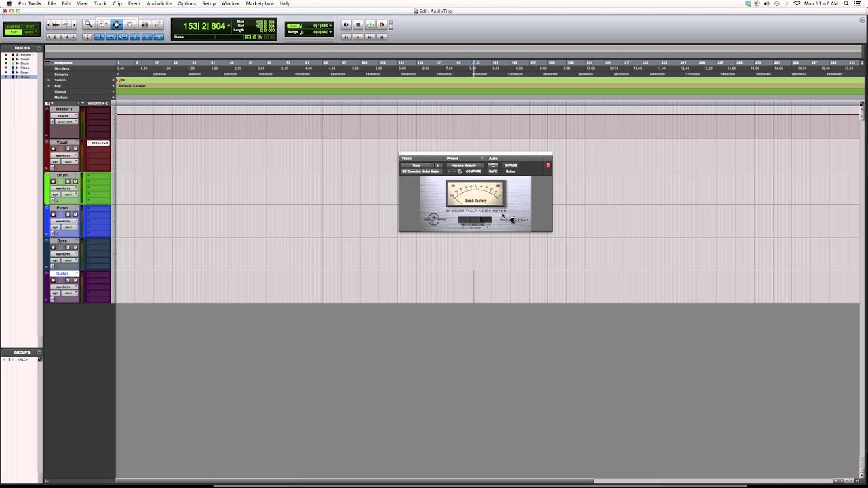Open the main counter format dropdown
868x488 pixels.
[229, 26]
